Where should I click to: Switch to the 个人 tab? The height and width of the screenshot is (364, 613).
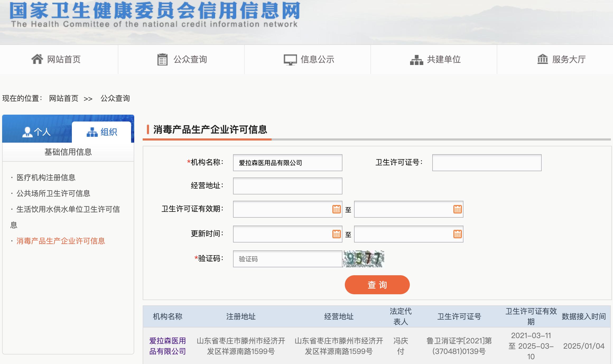pyautogui.click(x=37, y=132)
